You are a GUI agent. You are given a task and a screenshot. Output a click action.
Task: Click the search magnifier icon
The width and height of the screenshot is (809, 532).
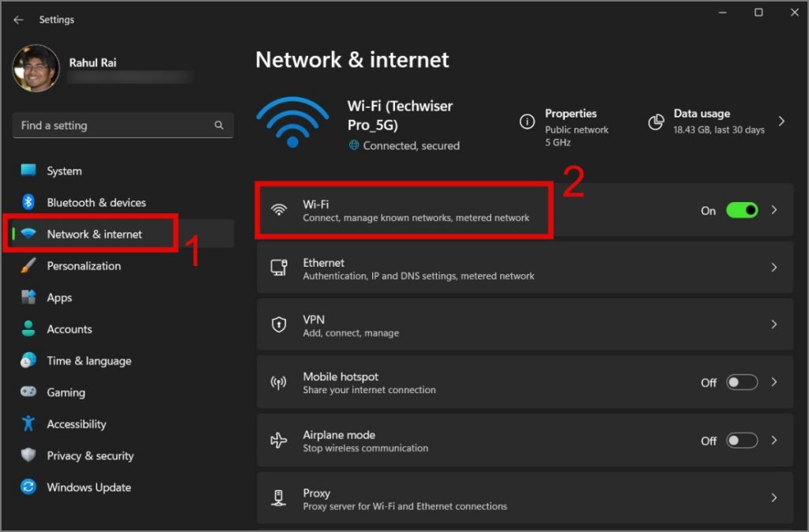[x=219, y=126]
